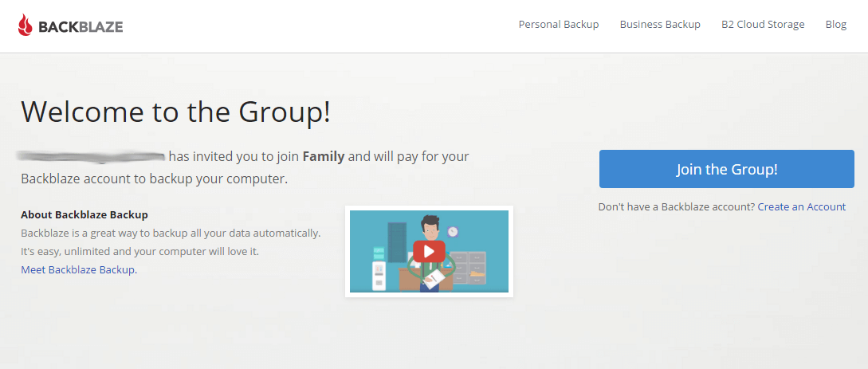
Task: Click the Join the Group! button
Action: click(x=726, y=169)
